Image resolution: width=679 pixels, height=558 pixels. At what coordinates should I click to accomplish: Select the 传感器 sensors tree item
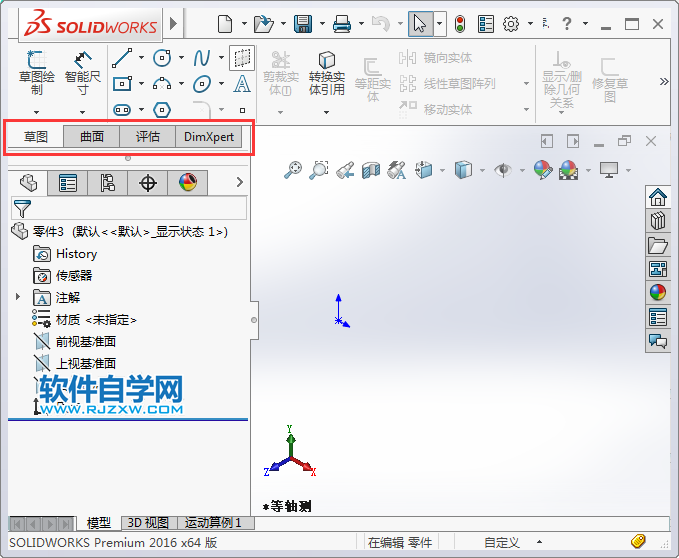tap(63, 275)
